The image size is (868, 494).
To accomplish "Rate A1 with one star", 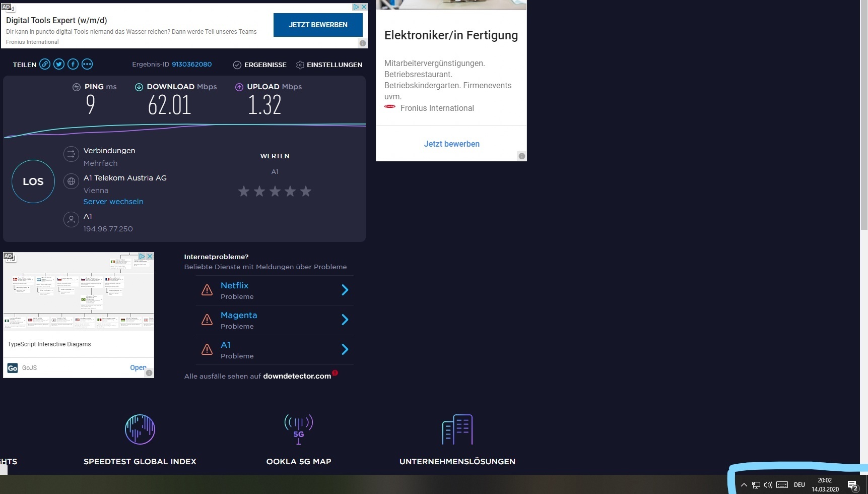I will pos(244,191).
